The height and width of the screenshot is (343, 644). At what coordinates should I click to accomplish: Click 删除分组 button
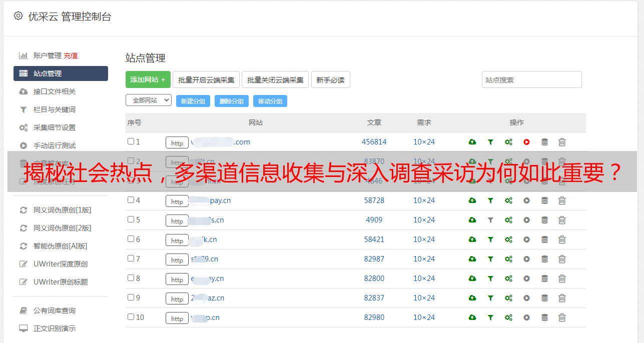click(232, 101)
